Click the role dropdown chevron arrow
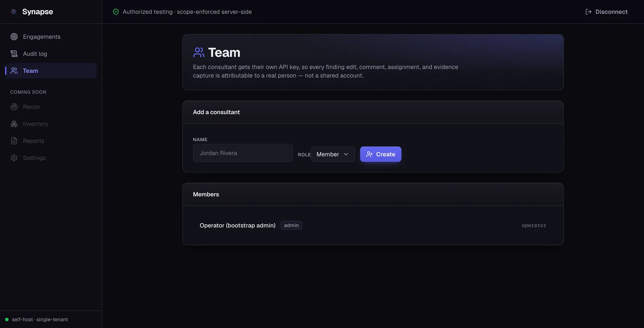Screen dimensions: 644x328 (x=346, y=154)
